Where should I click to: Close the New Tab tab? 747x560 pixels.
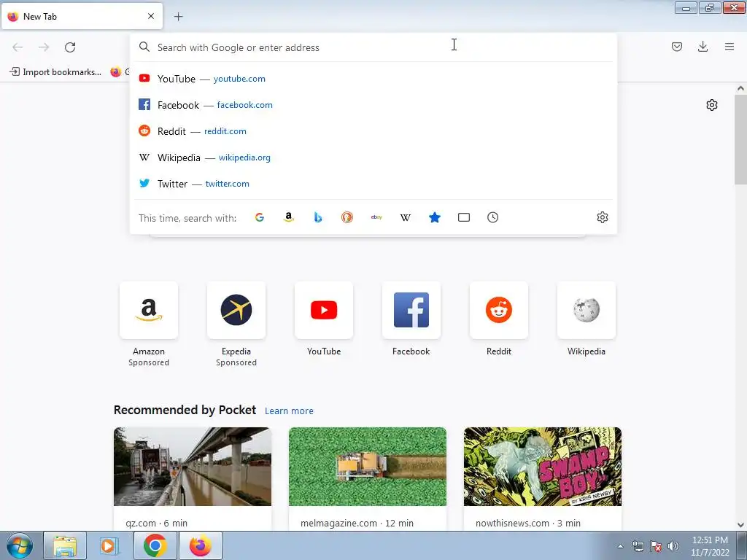(x=151, y=16)
